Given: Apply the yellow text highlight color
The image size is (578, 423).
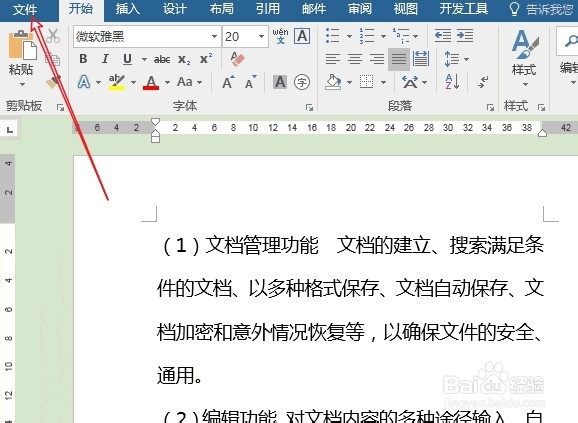Looking at the screenshot, I should point(117,82).
